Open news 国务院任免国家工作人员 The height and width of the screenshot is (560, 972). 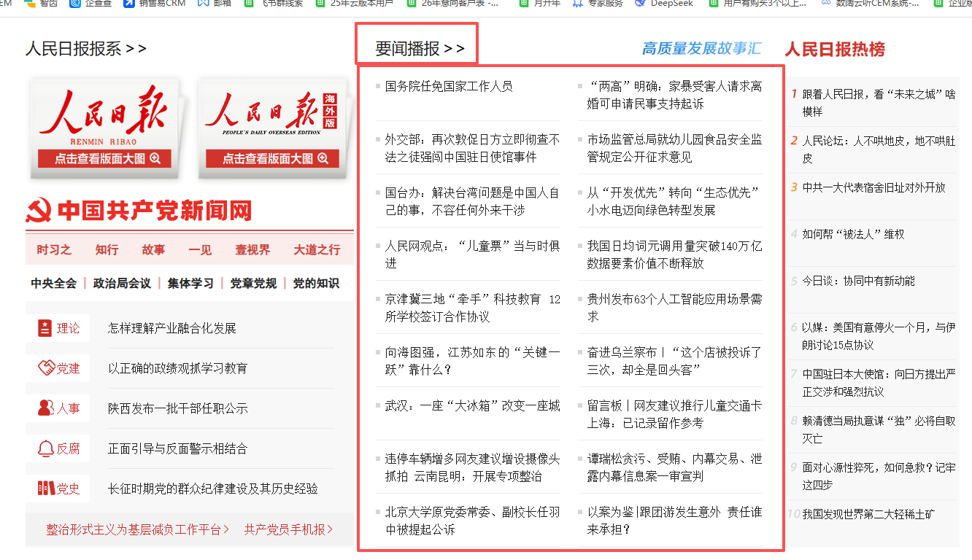(449, 86)
